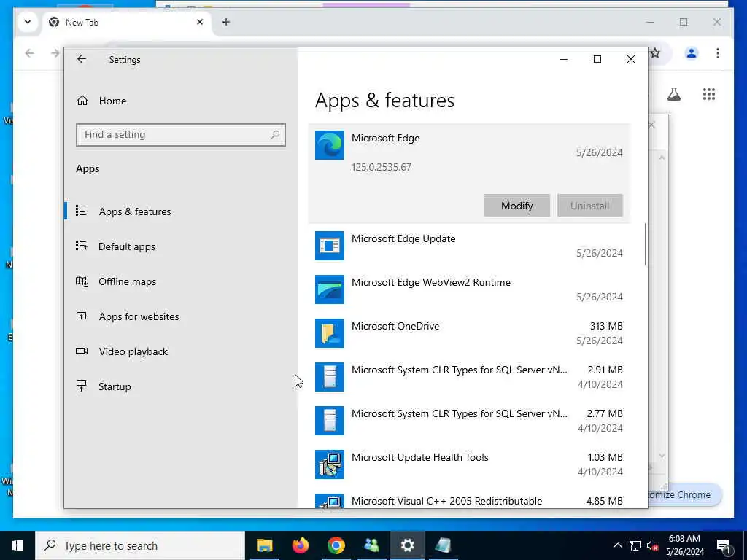Image resolution: width=747 pixels, height=560 pixels.
Task: Open File Explorer from the taskbar
Action: click(264, 545)
